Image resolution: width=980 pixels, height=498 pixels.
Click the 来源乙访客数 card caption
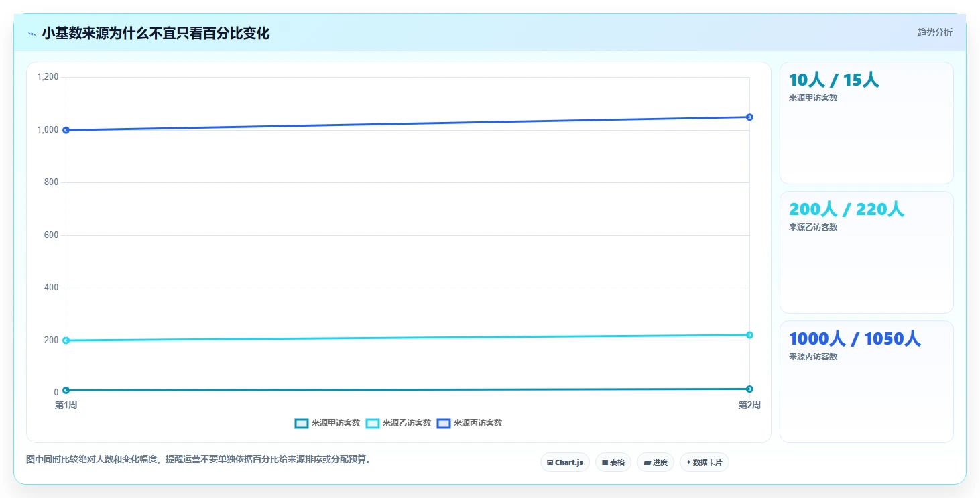pos(813,227)
